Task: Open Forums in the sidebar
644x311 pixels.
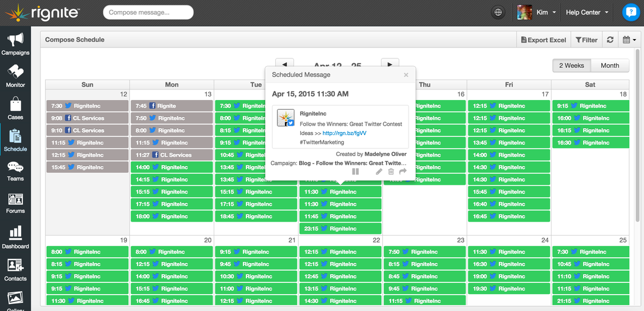Action: click(x=15, y=202)
